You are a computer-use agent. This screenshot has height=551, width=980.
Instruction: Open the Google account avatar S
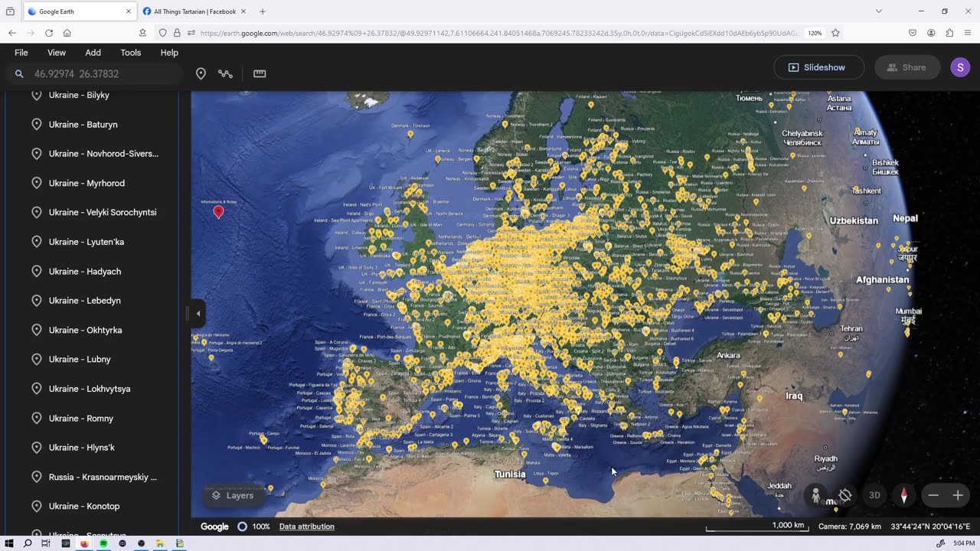pyautogui.click(x=960, y=67)
